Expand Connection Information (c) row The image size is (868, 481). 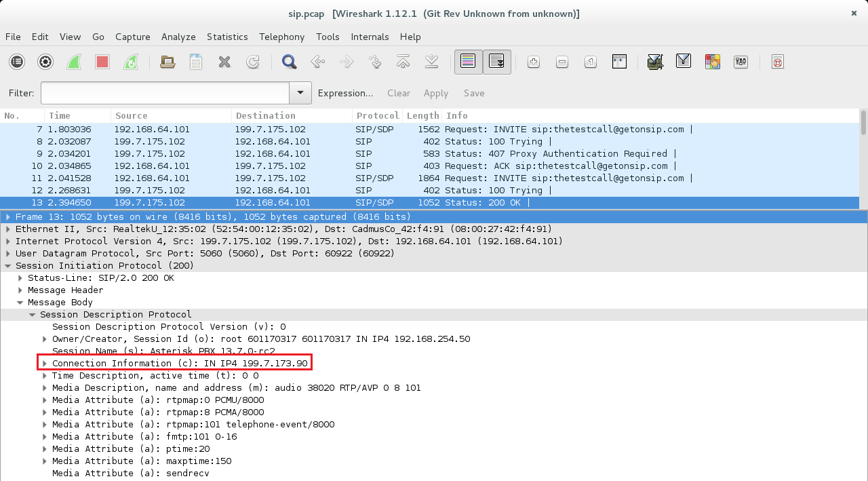point(44,364)
